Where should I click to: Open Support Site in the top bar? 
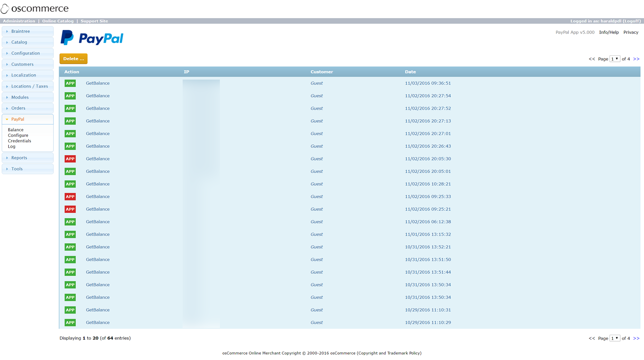(94, 21)
